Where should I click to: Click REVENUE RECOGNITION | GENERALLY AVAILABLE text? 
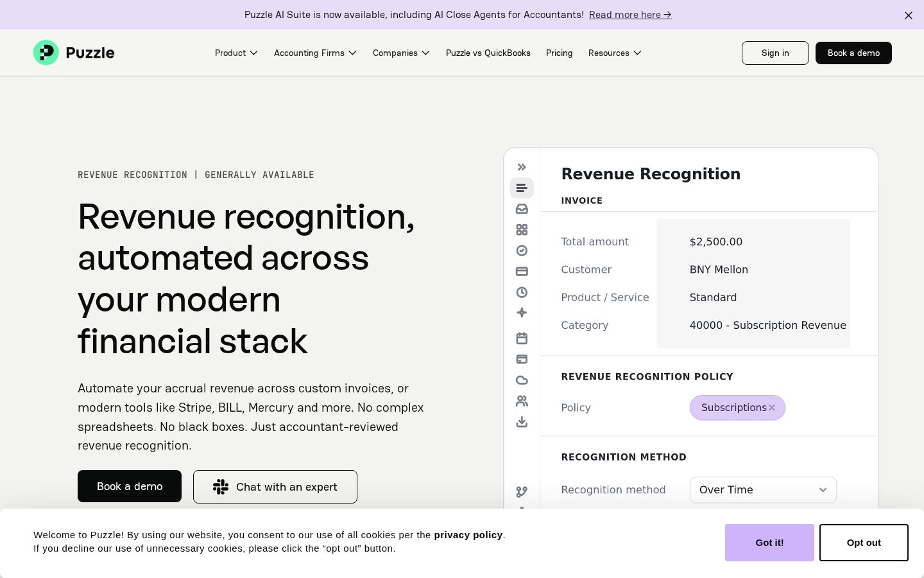click(196, 175)
